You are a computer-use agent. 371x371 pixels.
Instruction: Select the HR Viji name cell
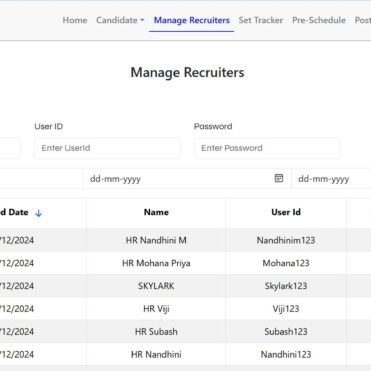(156, 309)
